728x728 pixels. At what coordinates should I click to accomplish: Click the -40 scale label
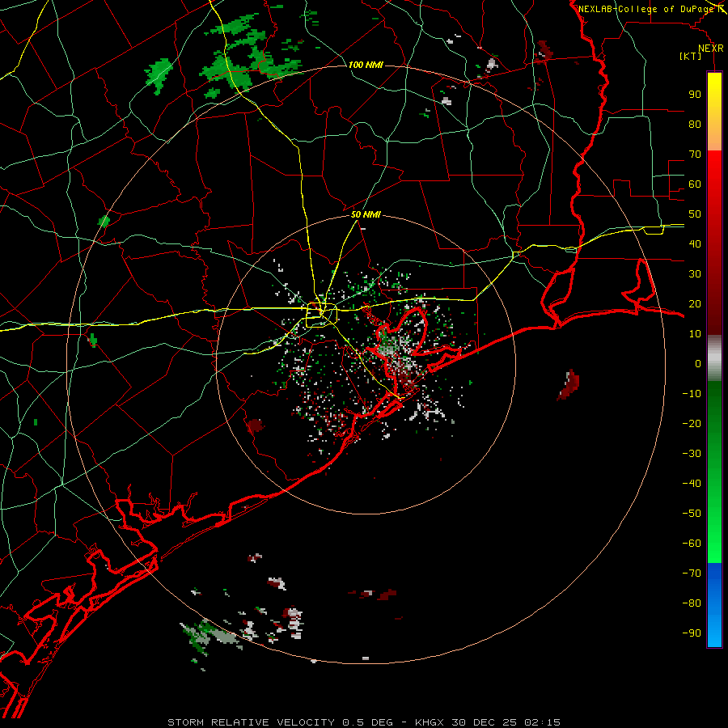pos(692,484)
